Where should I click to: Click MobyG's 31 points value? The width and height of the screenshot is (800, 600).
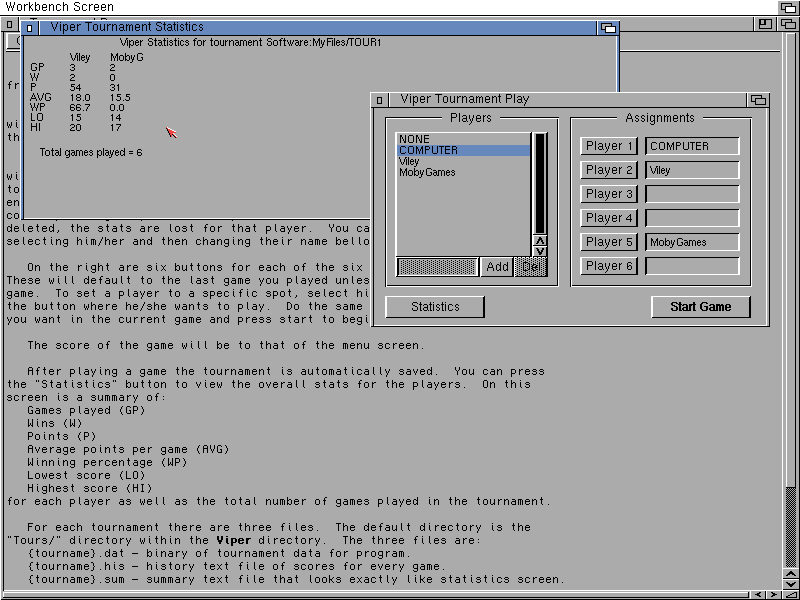point(115,88)
